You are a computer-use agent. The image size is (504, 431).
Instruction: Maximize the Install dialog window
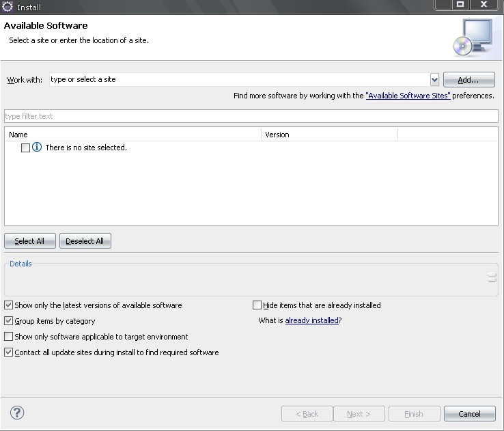460,5
